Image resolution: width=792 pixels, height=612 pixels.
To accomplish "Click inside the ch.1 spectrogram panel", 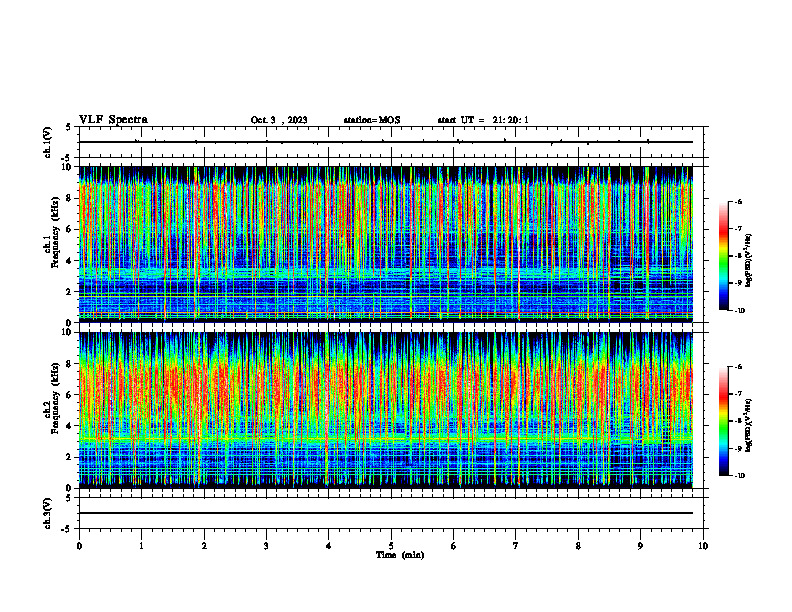I will [386, 244].
